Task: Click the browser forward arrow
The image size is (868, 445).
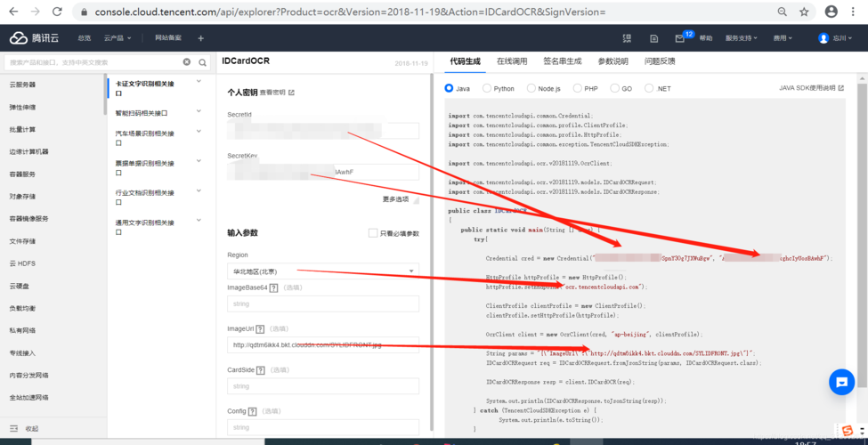Action: click(x=35, y=12)
